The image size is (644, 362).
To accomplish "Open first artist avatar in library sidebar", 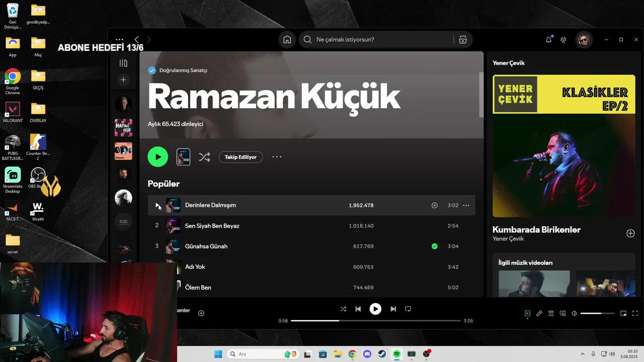I will coord(123,104).
